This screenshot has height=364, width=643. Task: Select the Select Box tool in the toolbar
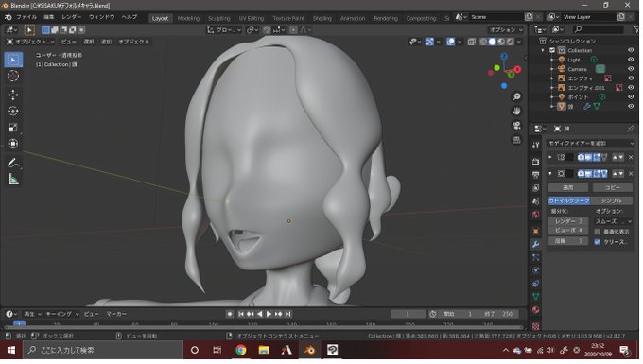tap(13, 60)
